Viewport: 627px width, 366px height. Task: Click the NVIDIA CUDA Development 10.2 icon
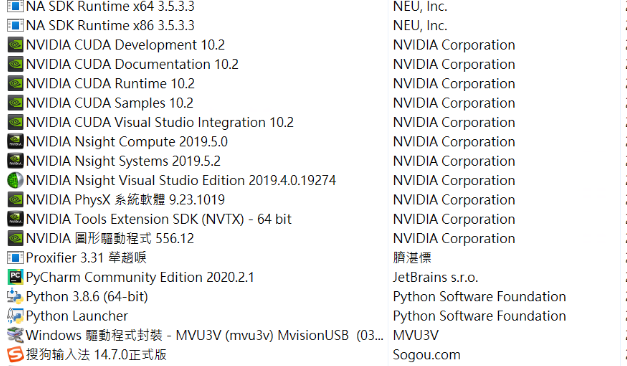tap(15, 45)
